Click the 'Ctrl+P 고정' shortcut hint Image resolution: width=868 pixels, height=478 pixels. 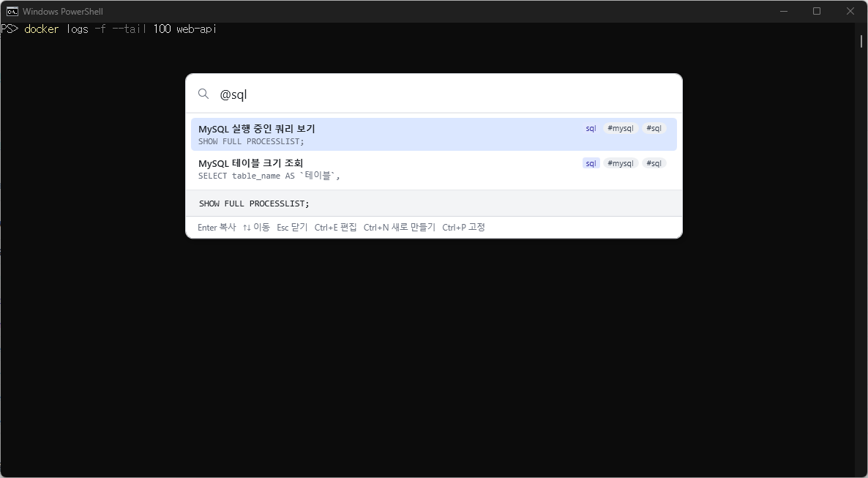[463, 228]
